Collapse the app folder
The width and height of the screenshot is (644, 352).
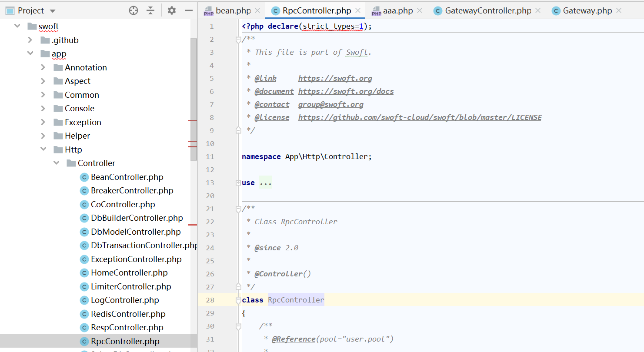30,53
